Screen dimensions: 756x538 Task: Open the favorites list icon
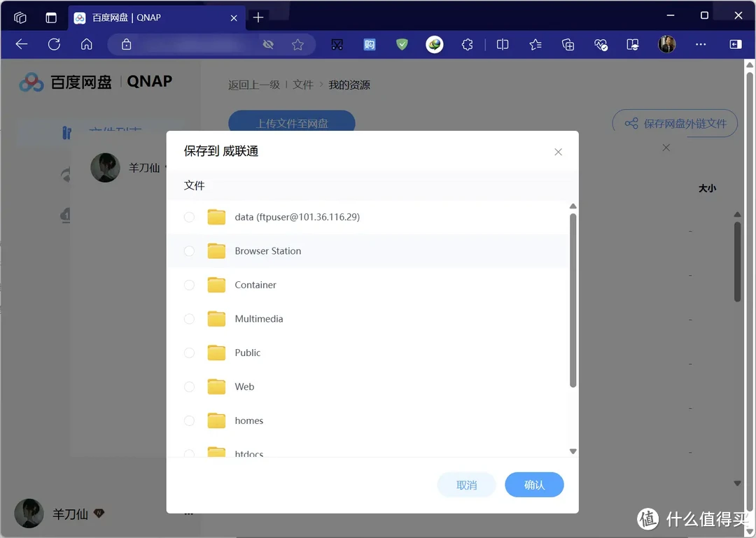(x=535, y=45)
